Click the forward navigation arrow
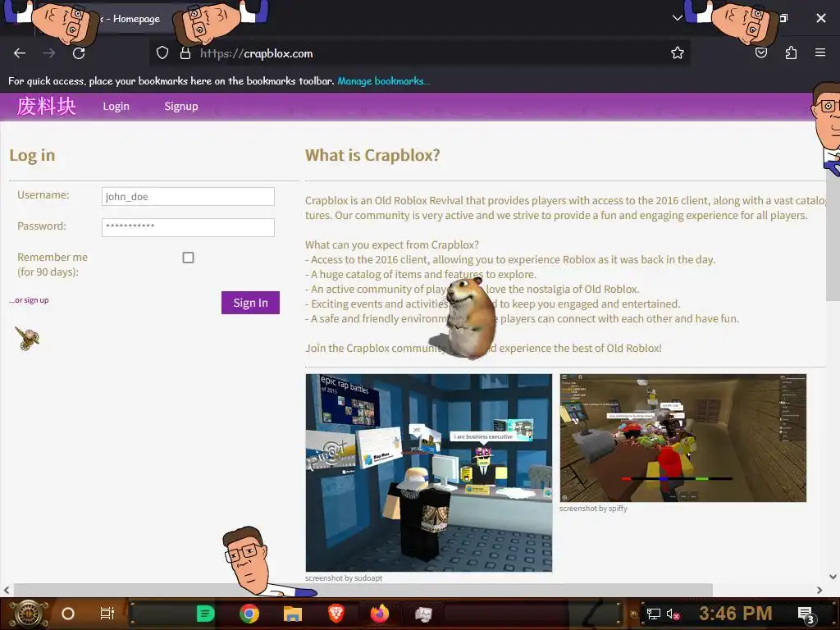Screen dimensions: 840x630 [x=49, y=53]
